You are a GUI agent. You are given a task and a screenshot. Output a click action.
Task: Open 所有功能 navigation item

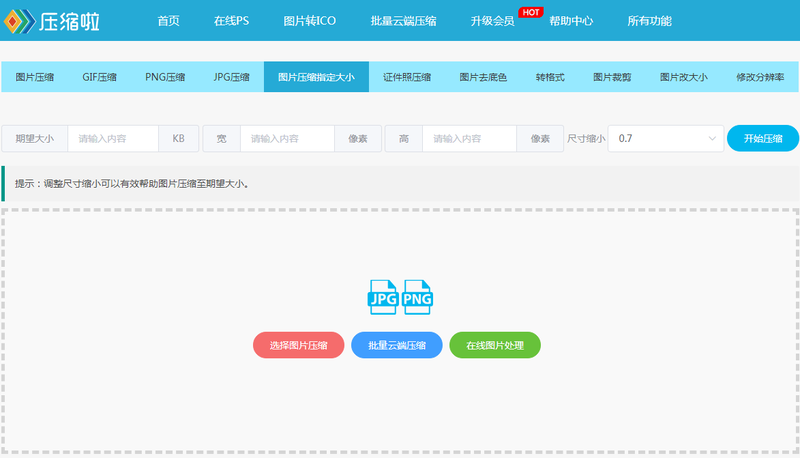coord(649,21)
